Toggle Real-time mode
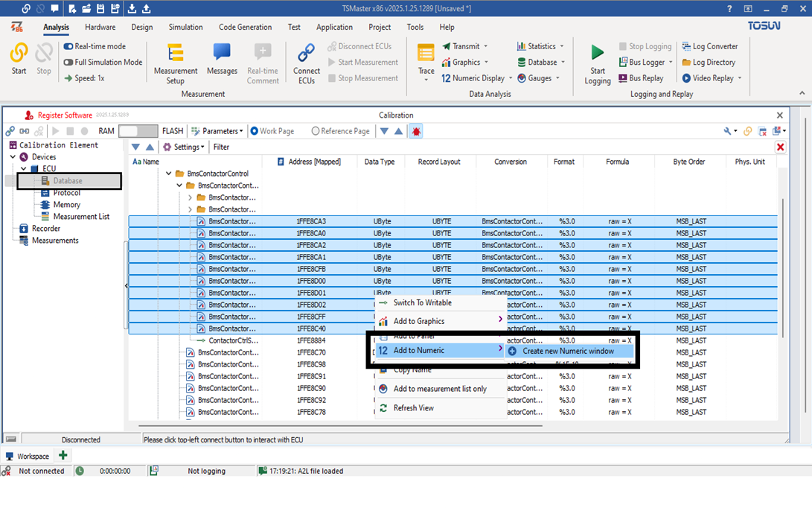Screen dimensions: 812x508 (x=95, y=46)
